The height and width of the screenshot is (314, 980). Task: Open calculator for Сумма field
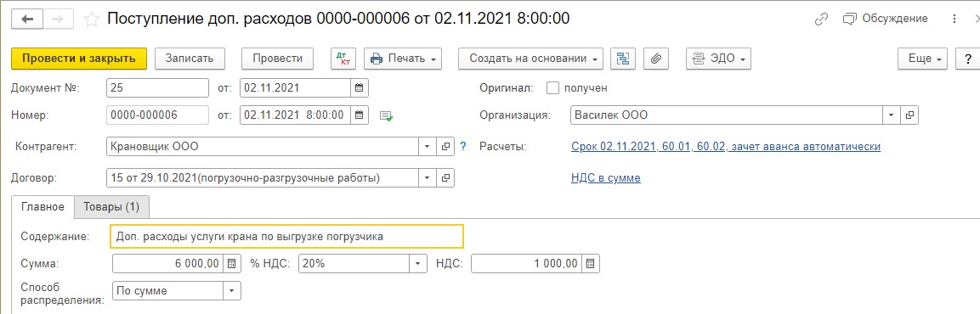[x=231, y=263]
